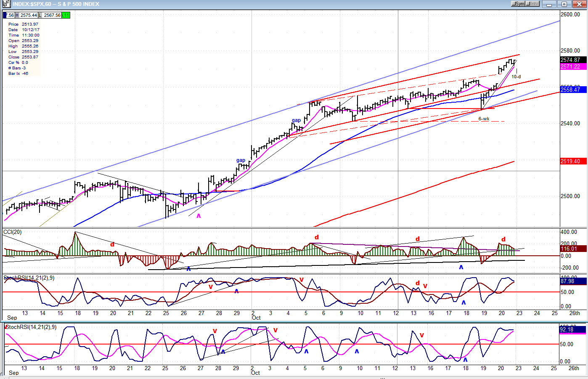Click the blue 2558.47 moving average label
The height and width of the screenshot is (379, 588).
click(x=572, y=90)
